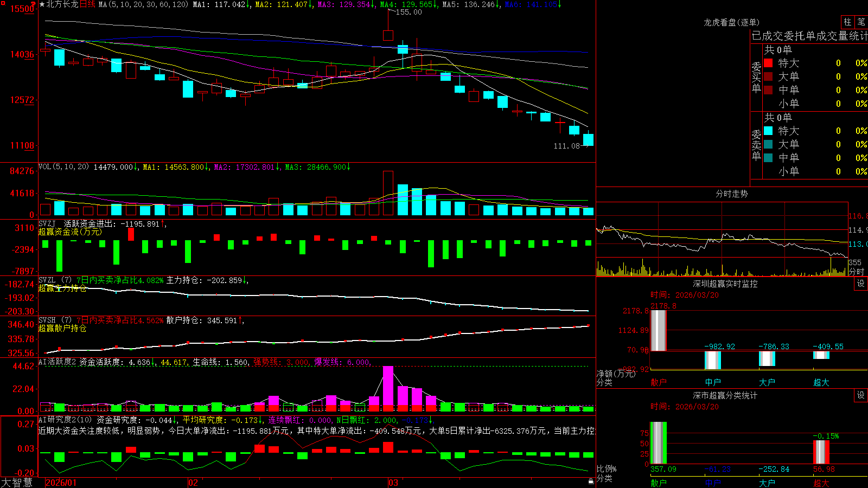Click the SVZL (7) indicator title
The image size is (868, 488).
coord(55,280)
